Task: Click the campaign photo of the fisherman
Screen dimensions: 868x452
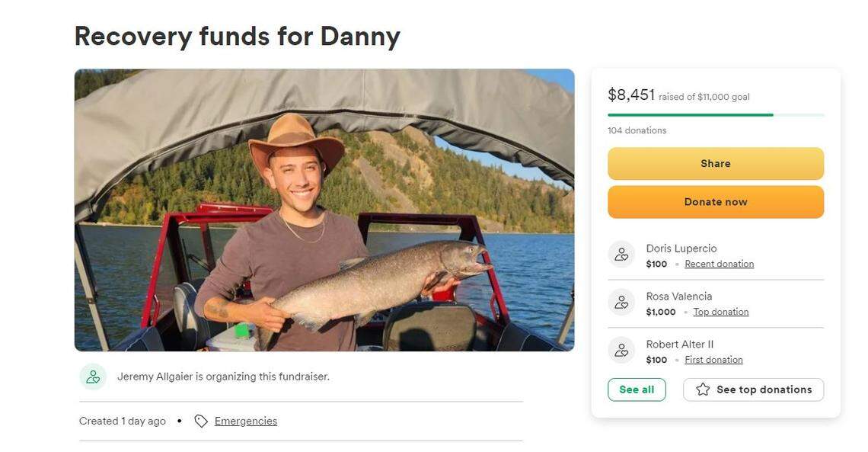Action: pos(324,210)
